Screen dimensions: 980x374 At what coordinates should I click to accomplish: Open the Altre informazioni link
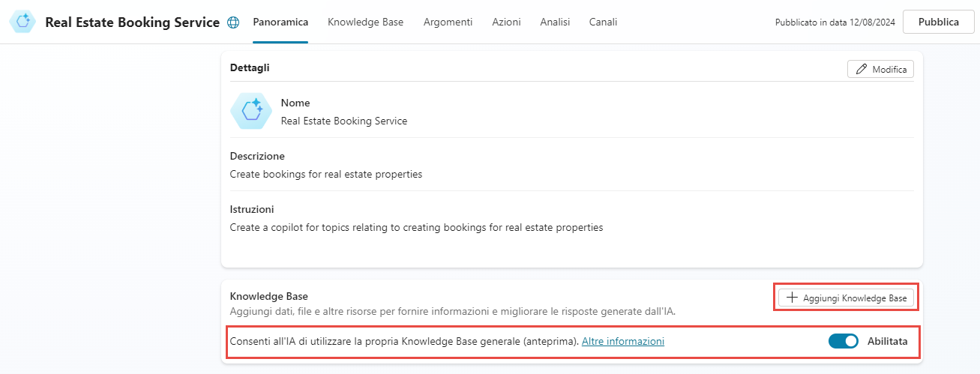pos(622,342)
